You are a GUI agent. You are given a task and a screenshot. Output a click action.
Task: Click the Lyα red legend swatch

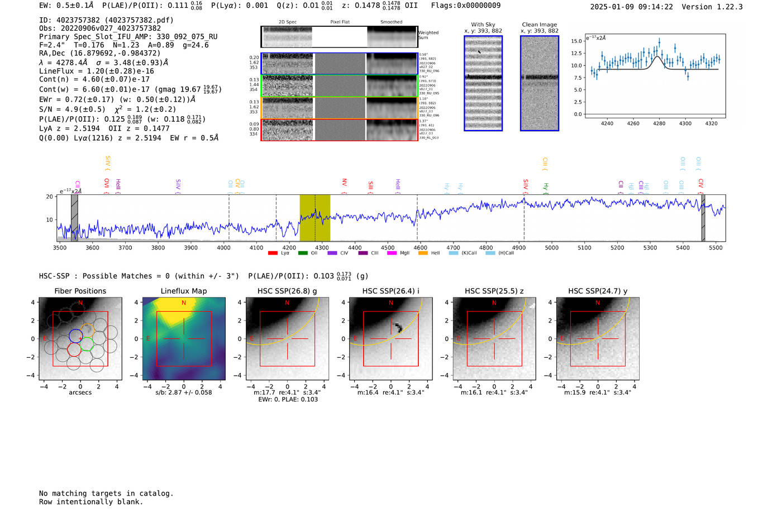pyautogui.click(x=273, y=253)
